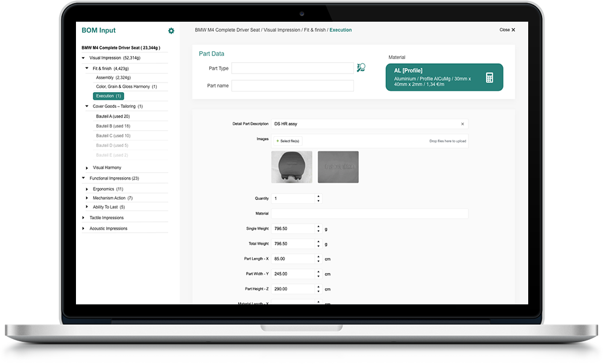Increase Part Length - X value
The image size is (603, 364).
tap(318, 257)
